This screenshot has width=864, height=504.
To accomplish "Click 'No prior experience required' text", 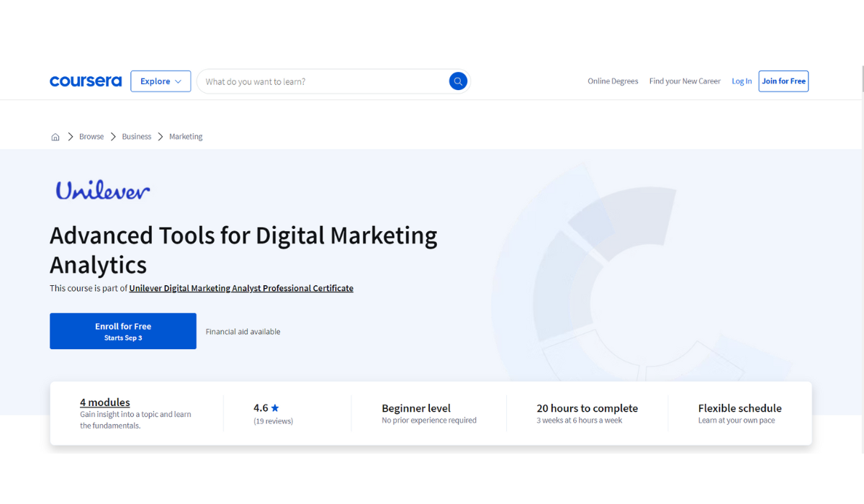I will pos(429,420).
